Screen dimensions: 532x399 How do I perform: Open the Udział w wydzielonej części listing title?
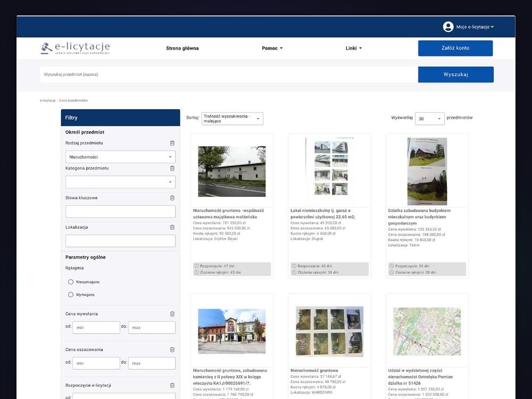420,377
